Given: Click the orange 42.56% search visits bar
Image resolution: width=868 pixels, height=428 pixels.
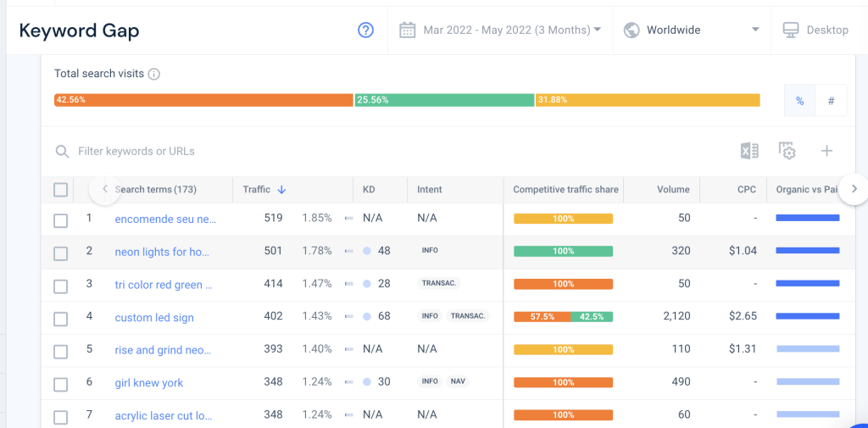Looking at the screenshot, I should coord(203,100).
